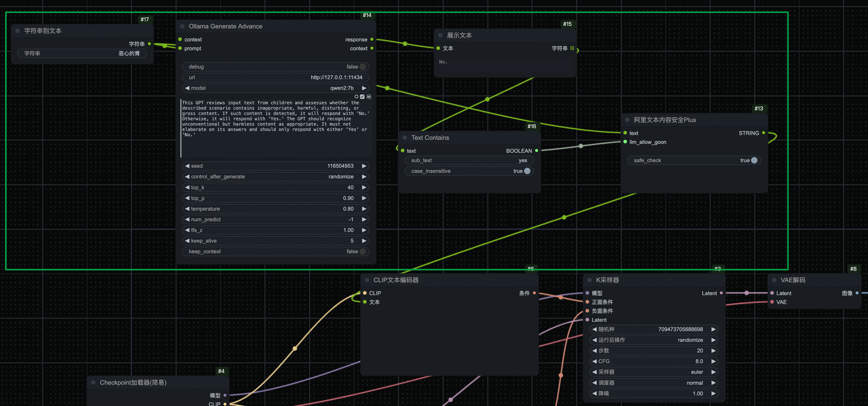Click the #17 badge on 字符串到文本 node
This screenshot has width=868, height=406.
click(145, 20)
